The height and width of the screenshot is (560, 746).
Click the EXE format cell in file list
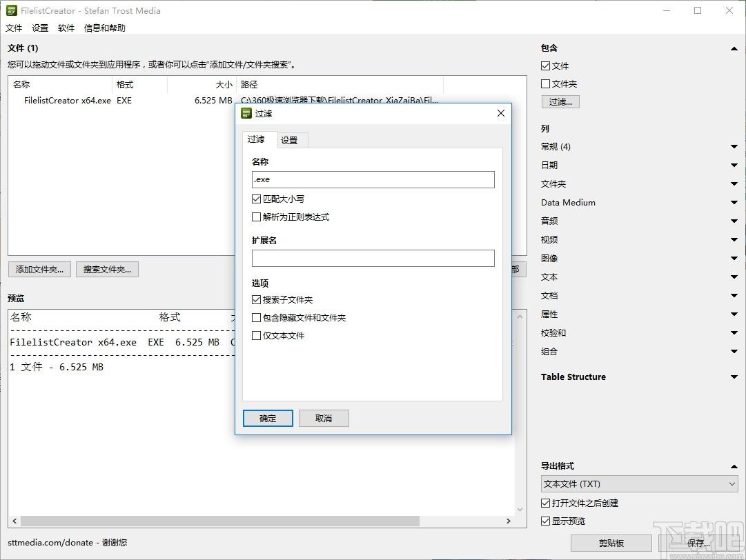coord(124,100)
